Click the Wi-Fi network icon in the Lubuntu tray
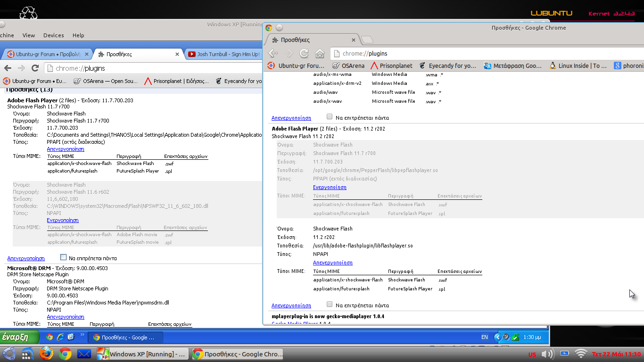Viewport: 644px width, 362px height. pos(581,354)
